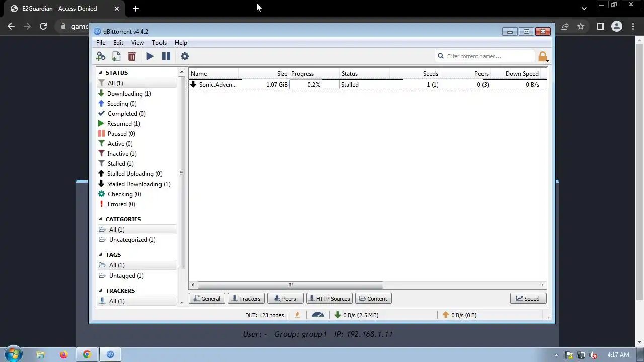Click the download arrow icon beside Sonic.Adven torrent

point(193,85)
